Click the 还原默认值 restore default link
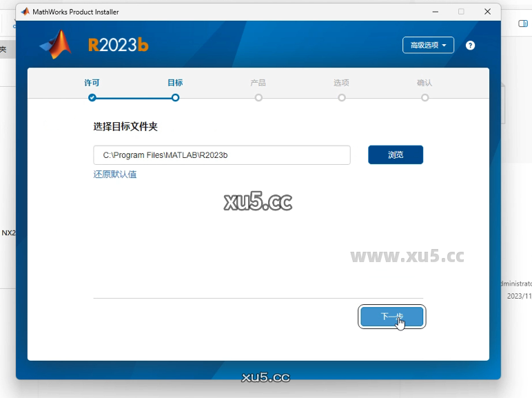 [x=115, y=175]
